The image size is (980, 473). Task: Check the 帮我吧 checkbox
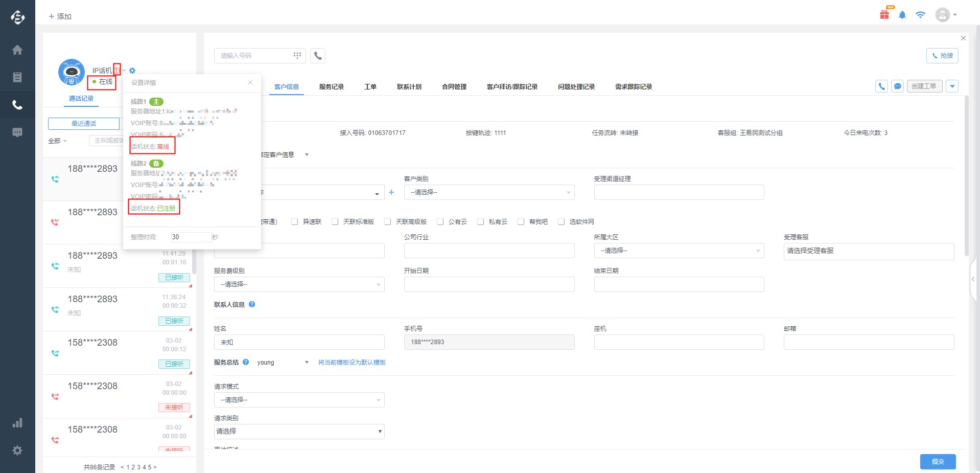point(521,221)
